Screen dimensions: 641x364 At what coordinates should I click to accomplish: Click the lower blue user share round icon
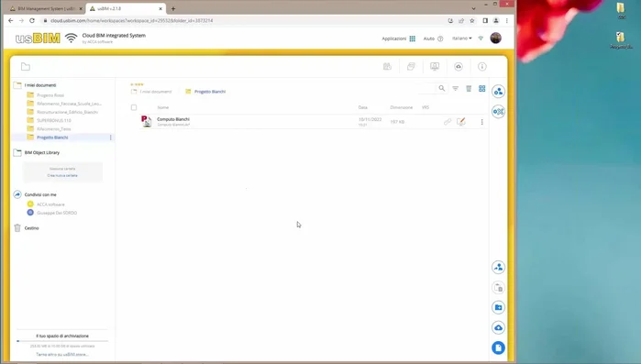click(x=498, y=267)
